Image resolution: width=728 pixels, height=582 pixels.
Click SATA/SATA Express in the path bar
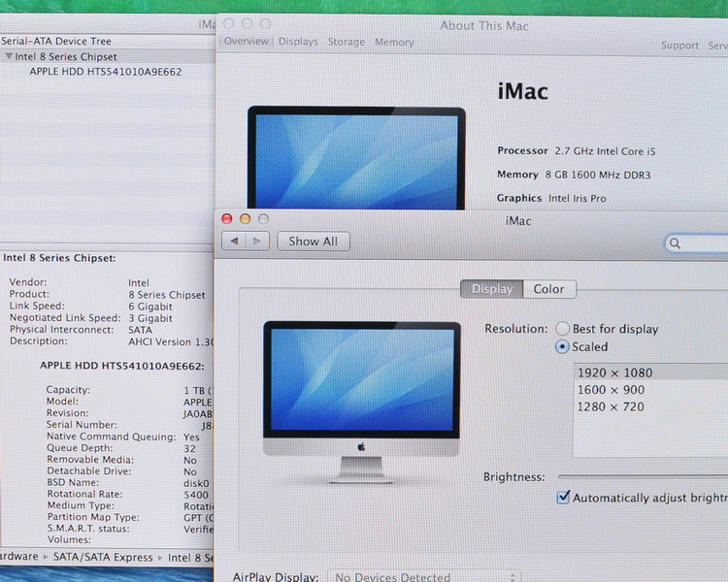click(103, 557)
